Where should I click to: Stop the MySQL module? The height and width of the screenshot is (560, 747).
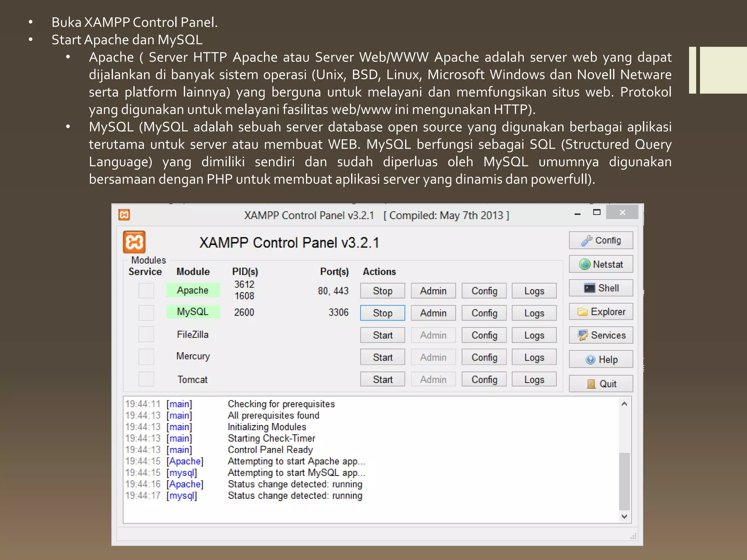tap(383, 313)
